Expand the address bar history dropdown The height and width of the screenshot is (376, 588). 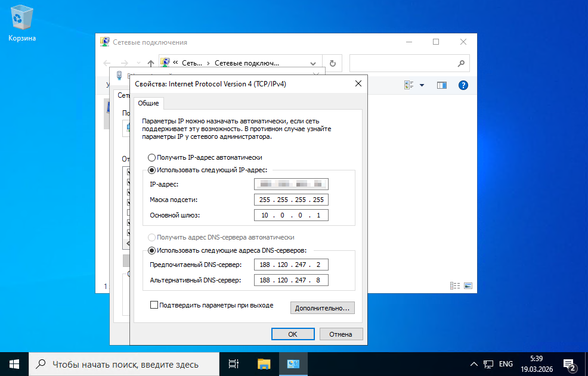[x=313, y=63]
